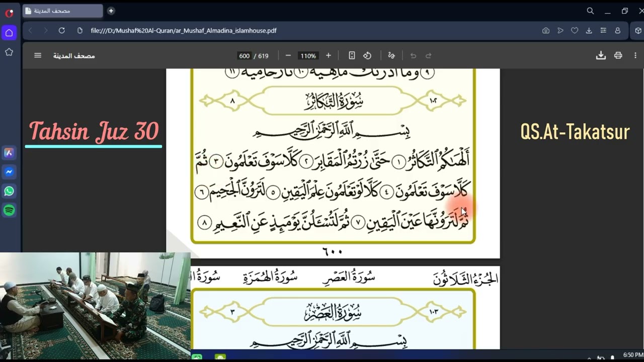
Task: Open the extensions cube icon
Action: [x=638, y=31]
